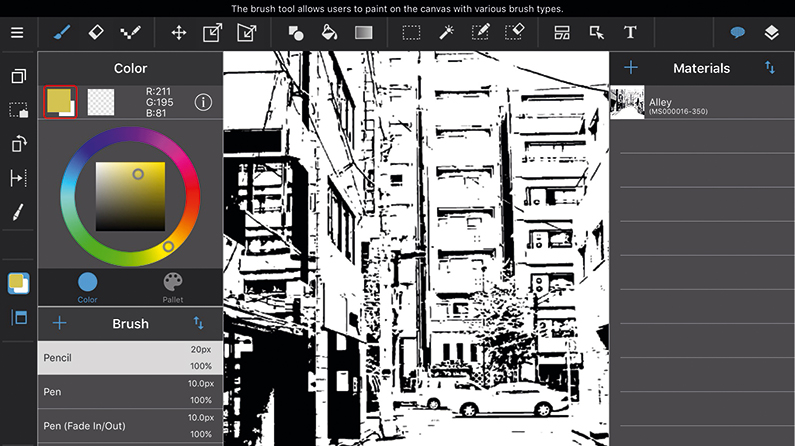The width and height of the screenshot is (795, 446).
Task: Select the Alley material thumbnail
Action: pos(628,103)
